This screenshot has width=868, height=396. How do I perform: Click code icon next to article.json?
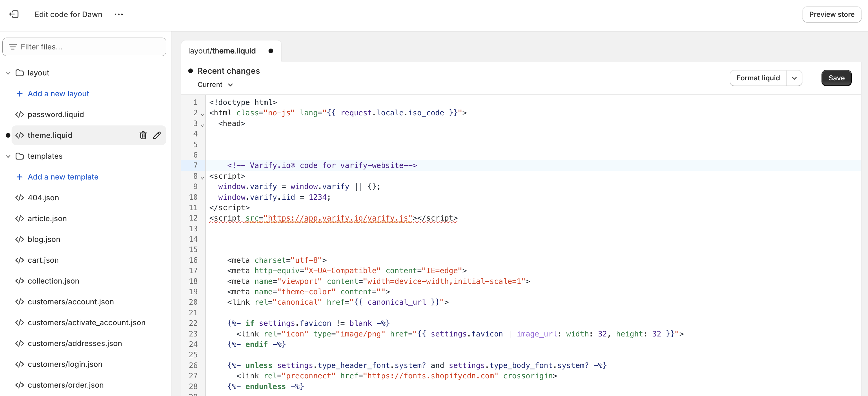[x=20, y=219]
